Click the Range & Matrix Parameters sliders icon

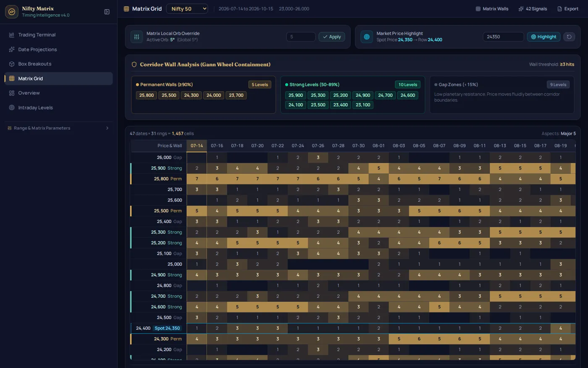tap(10, 128)
